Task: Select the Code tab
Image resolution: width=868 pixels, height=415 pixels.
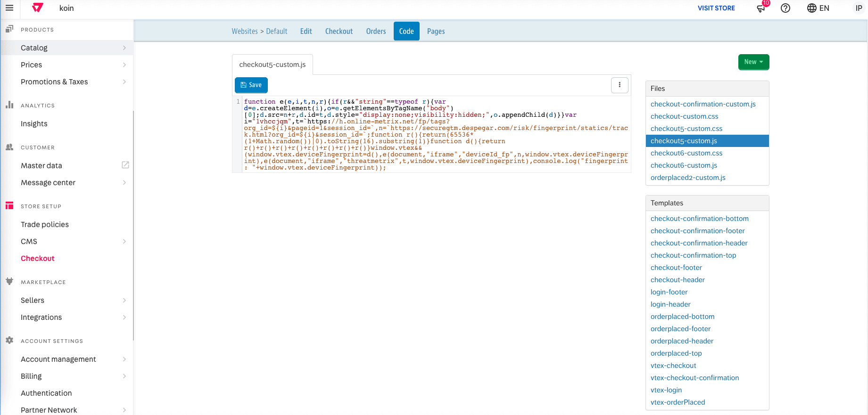Action: click(406, 31)
